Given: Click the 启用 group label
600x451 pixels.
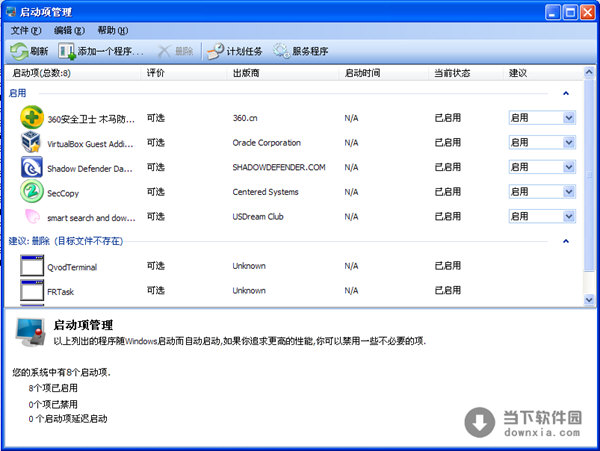Looking at the screenshot, I should 18,93.
